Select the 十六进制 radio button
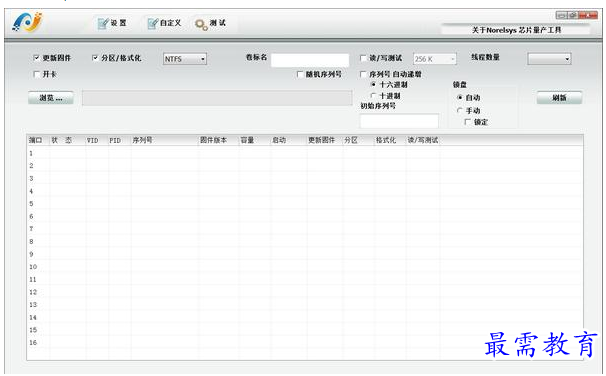Image resolution: width=606 pixels, height=376 pixels. 373,84
